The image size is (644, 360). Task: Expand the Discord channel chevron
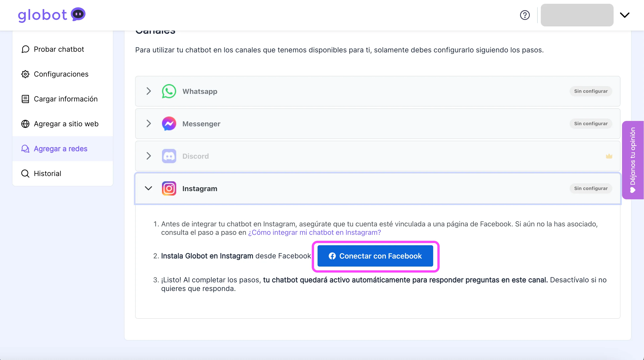[x=148, y=156]
